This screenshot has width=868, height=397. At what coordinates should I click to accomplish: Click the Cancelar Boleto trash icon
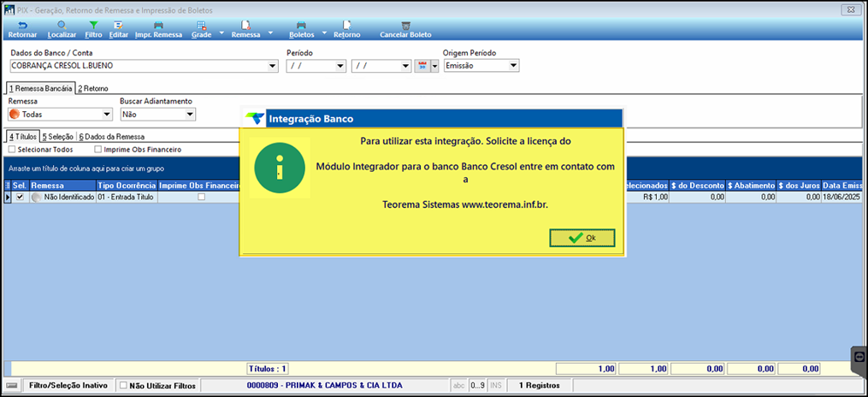click(x=405, y=26)
